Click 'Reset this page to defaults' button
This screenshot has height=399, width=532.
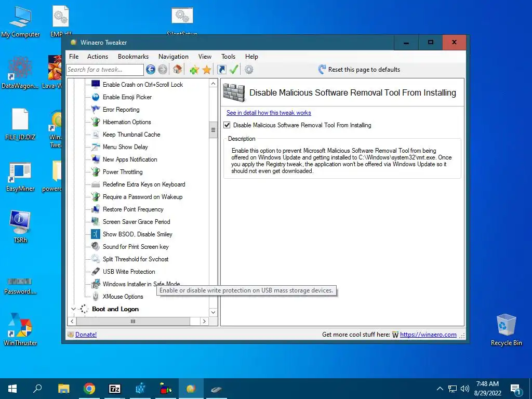360,70
